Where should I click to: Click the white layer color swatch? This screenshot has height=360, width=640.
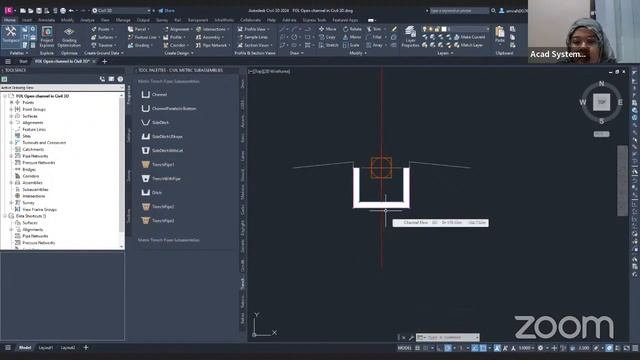click(x=444, y=29)
